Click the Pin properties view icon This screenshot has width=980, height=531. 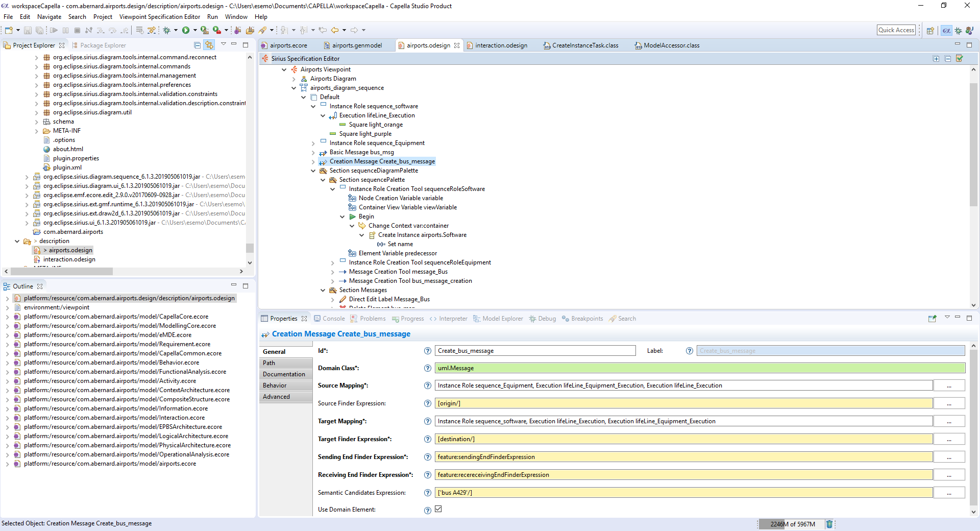click(x=932, y=319)
